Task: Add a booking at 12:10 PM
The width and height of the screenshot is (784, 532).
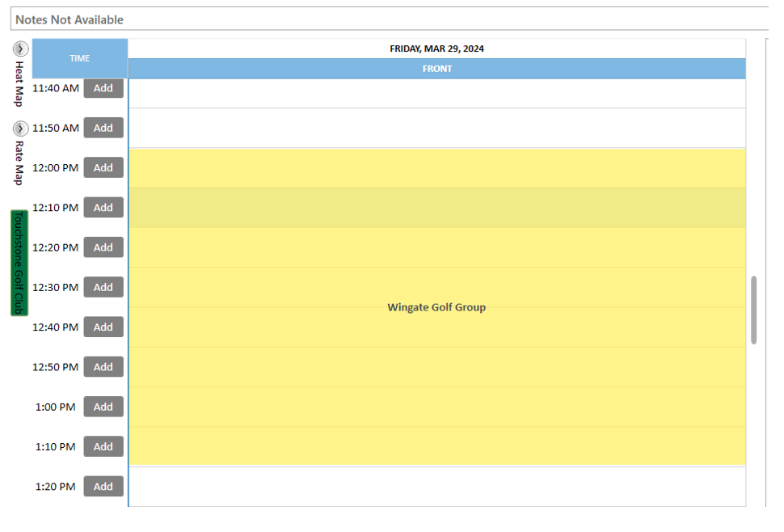Action: coord(103,208)
